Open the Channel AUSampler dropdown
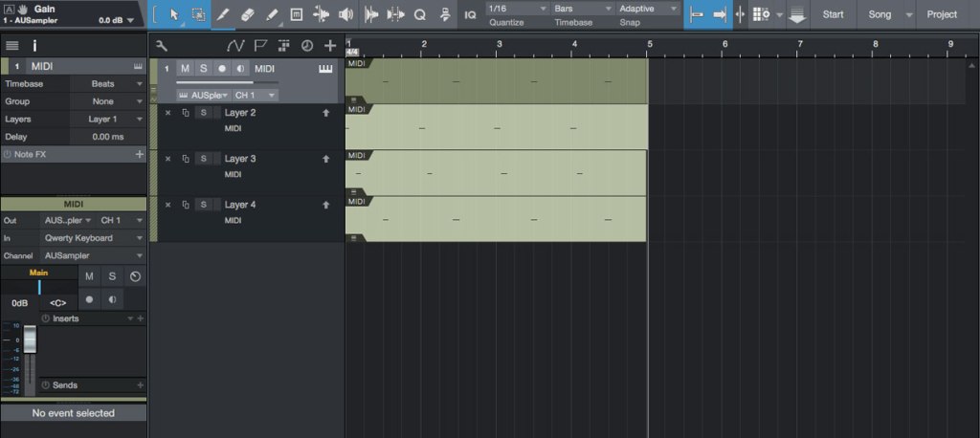The height and width of the screenshot is (438, 980). [x=93, y=255]
